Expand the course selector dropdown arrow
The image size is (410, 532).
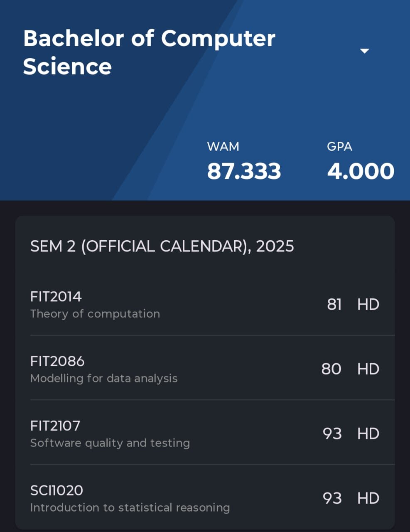coord(364,51)
